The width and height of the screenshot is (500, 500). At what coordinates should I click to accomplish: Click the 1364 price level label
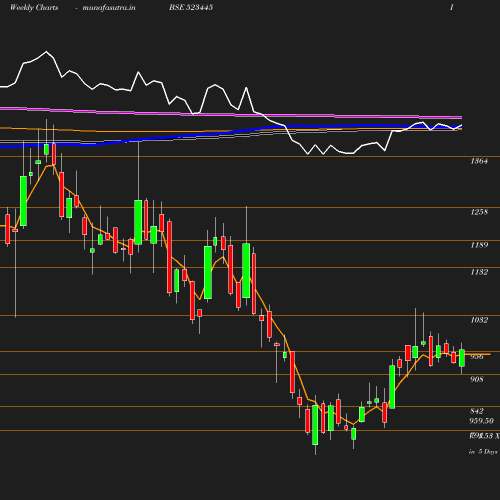tap(479, 161)
